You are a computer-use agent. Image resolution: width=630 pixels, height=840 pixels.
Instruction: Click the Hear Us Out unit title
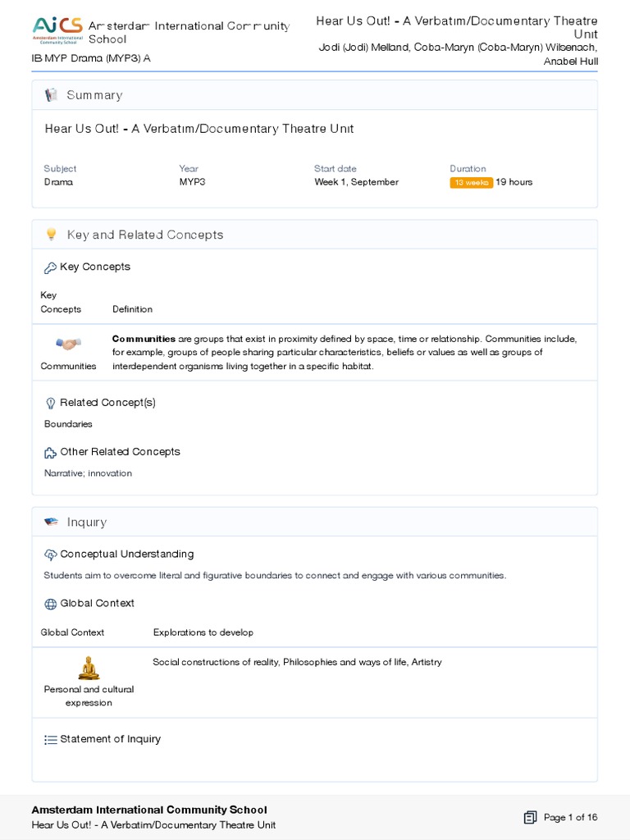(199, 129)
